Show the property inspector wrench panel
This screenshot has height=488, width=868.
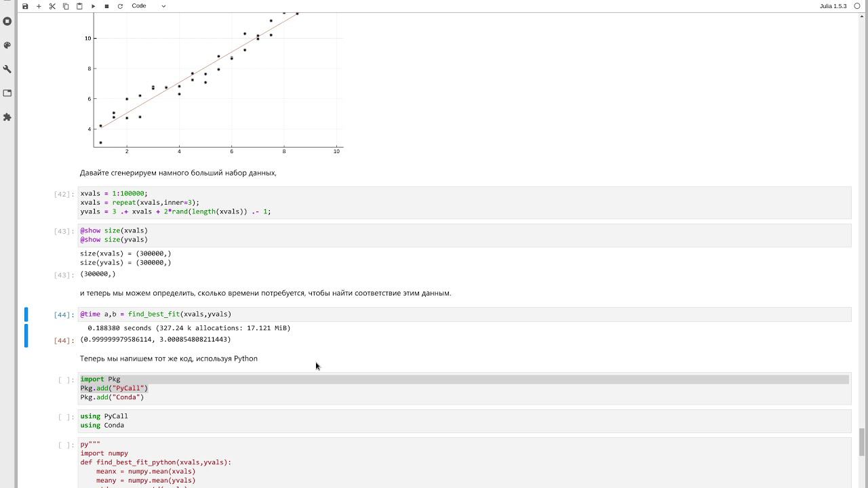pos(7,69)
